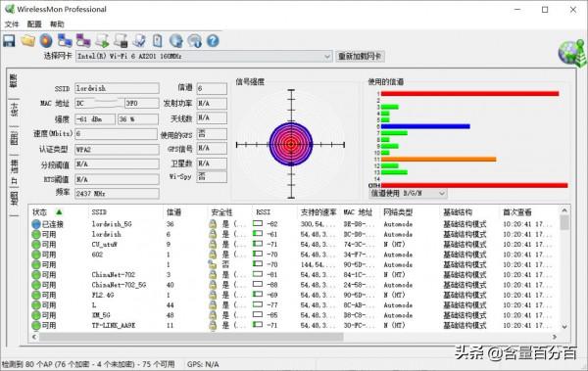Click the circular signal strength radar graphic
The width and height of the screenshot is (588, 371).
[291, 144]
